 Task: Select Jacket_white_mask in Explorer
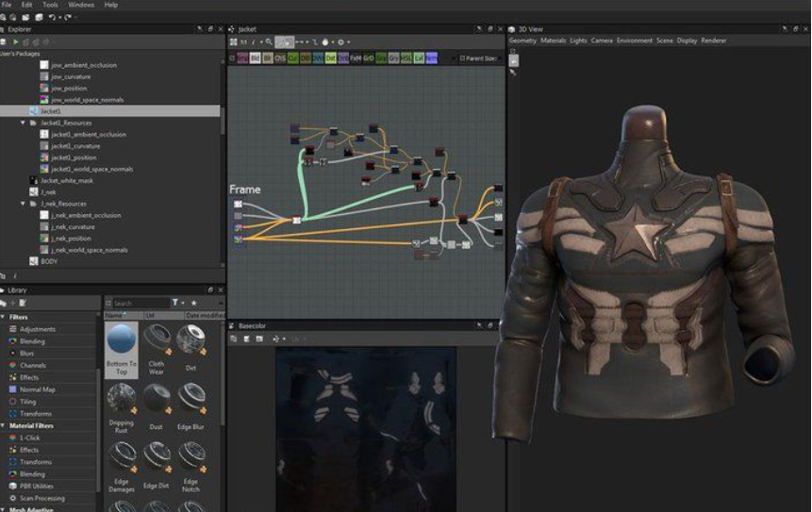coord(61,181)
